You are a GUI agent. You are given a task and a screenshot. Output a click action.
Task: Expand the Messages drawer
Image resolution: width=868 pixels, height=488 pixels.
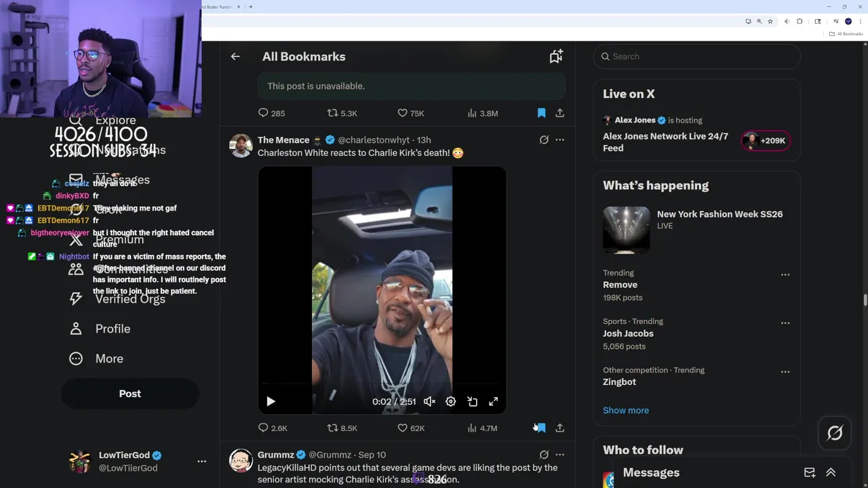[x=831, y=472]
